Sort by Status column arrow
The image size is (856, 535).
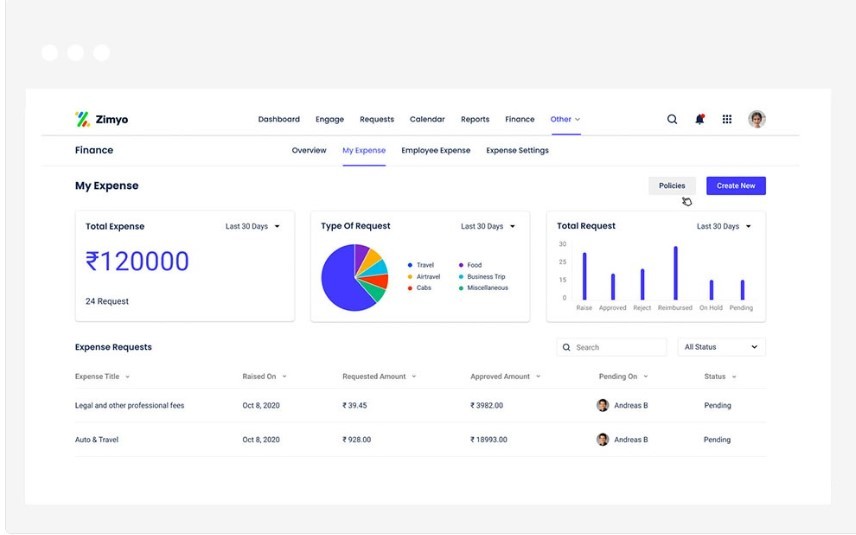tap(734, 377)
